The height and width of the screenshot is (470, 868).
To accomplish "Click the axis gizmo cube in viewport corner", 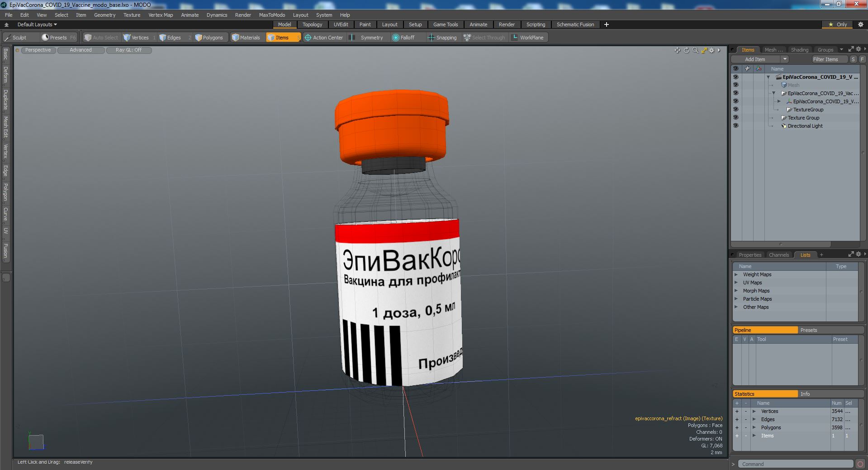I will (36, 441).
